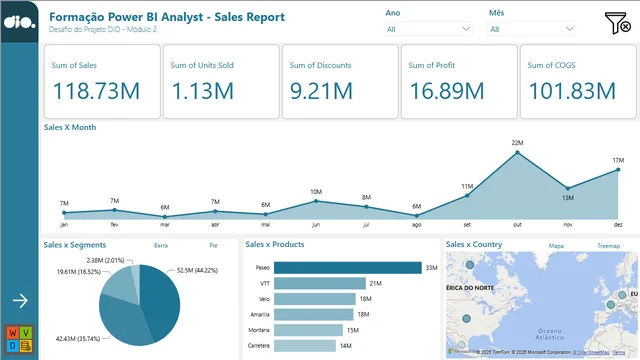Image resolution: width=640 pixels, height=360 pixels.
Task: Open the Mês dropdown
Action: click(531, 29)
